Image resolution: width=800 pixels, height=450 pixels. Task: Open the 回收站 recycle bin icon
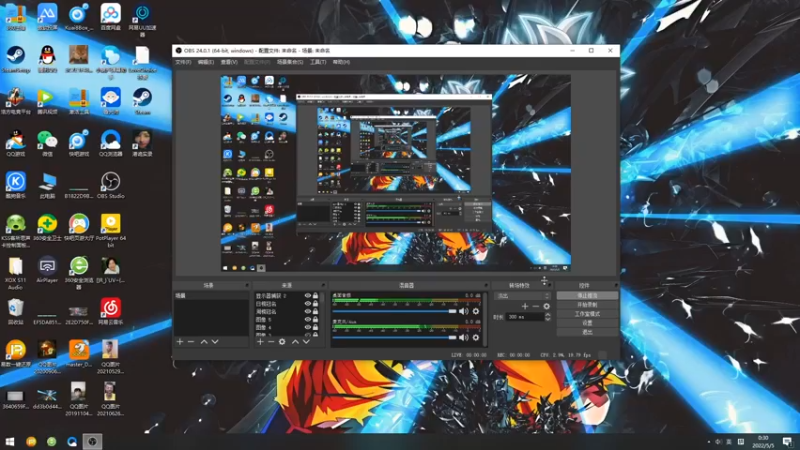point(15,311)
